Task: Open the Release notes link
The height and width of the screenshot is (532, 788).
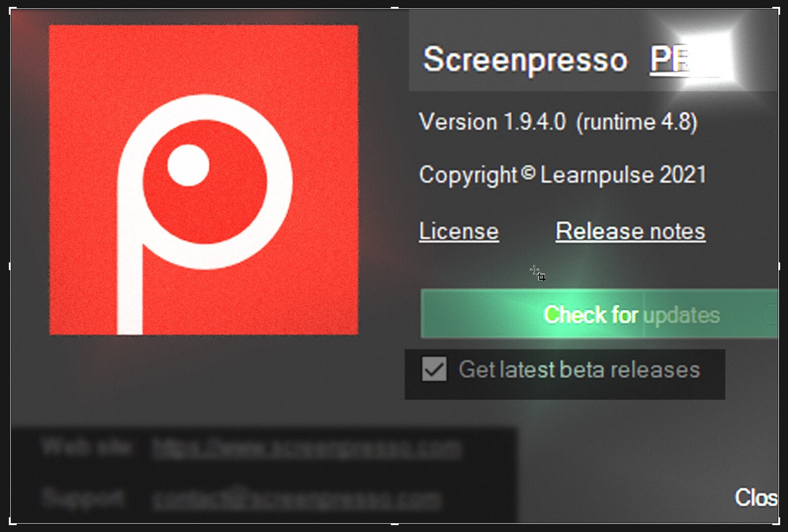Action: pos(630,231)
